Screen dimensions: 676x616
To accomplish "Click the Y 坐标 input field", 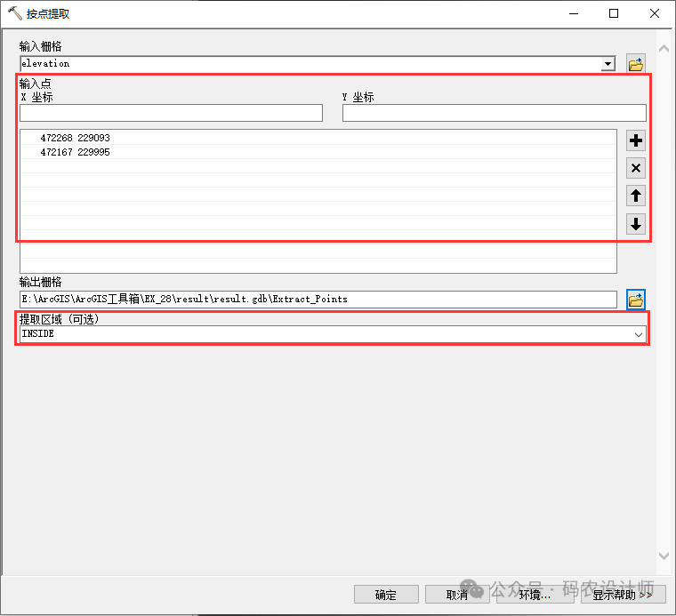I will [x=494, y=113].
